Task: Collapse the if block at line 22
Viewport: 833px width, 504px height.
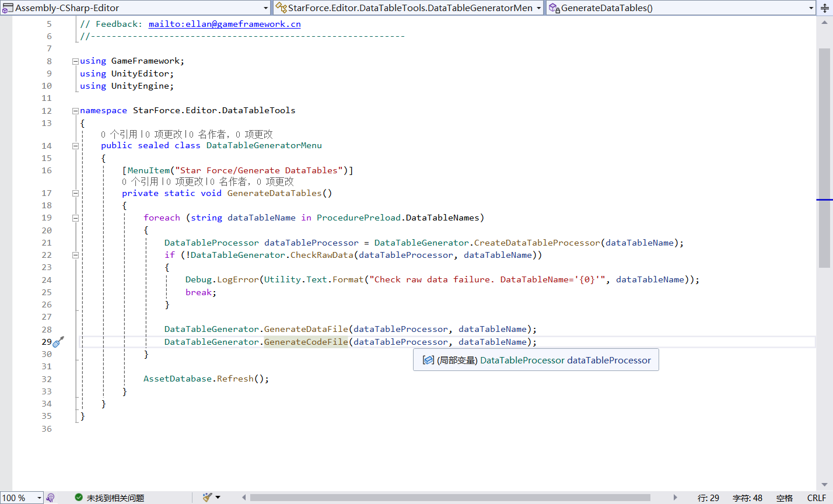Action: tap(75, 255)
